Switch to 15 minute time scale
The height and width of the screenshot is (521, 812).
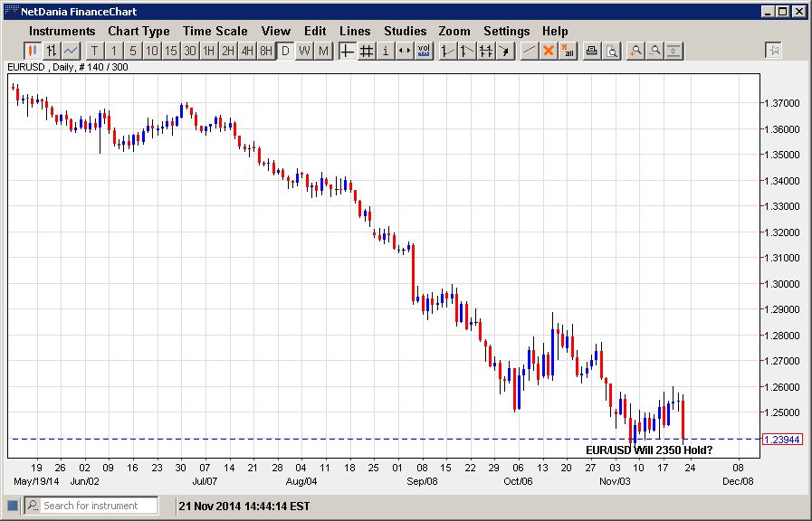click(171, 51)
